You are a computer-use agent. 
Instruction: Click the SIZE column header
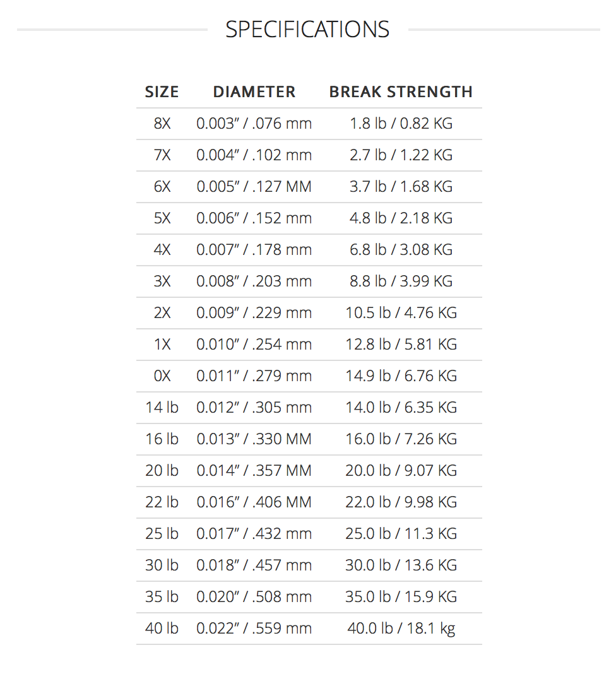coord(162,92)
